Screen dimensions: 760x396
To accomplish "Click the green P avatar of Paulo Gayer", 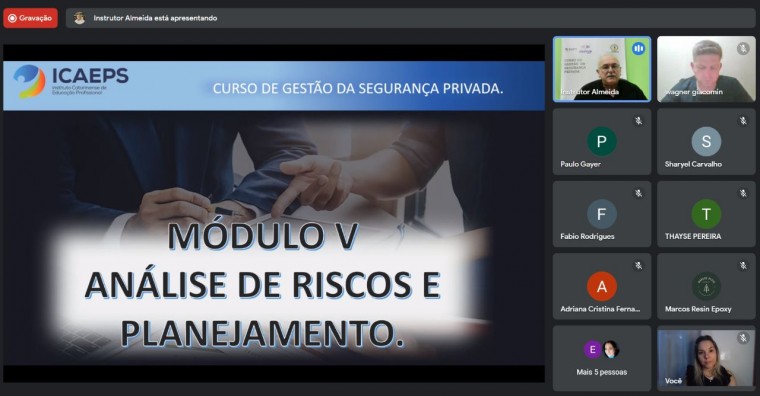I will point(602,141).
